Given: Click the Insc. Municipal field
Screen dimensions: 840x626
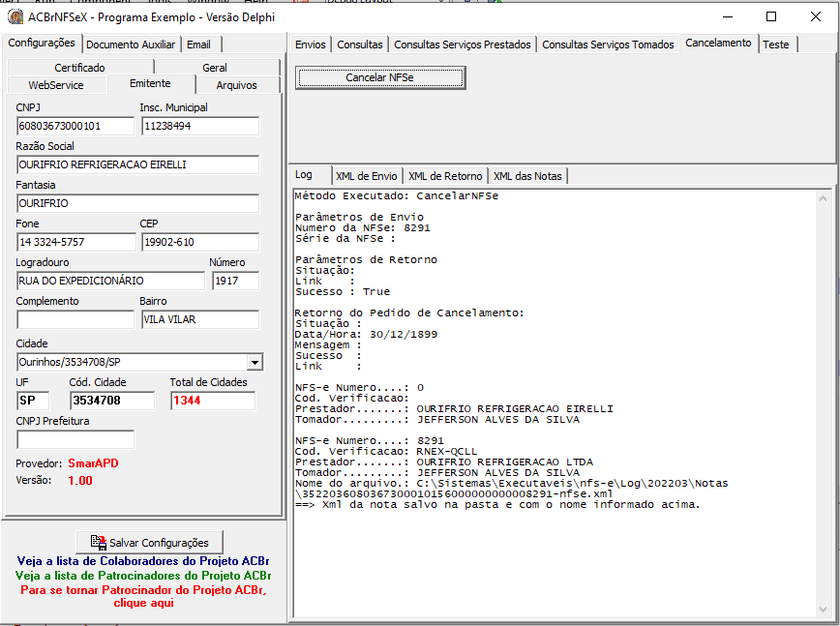Looking at the screenshot, I should pos(200,127).
